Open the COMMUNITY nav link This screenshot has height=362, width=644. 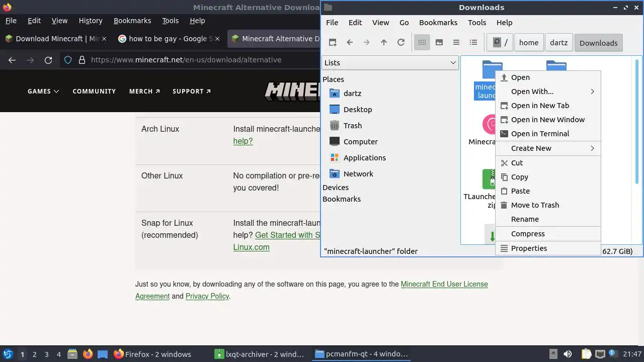(94, 91)
